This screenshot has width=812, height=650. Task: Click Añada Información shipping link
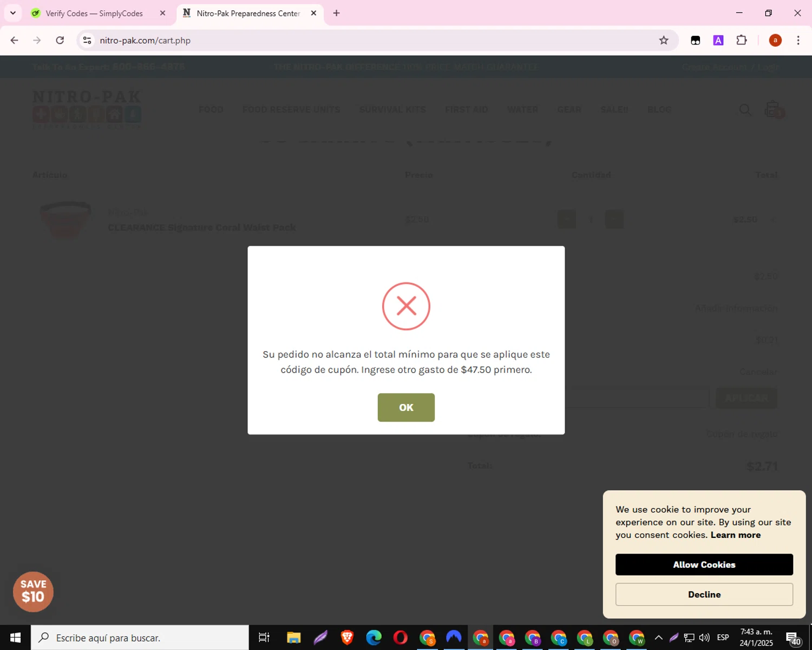coord(736,308)
